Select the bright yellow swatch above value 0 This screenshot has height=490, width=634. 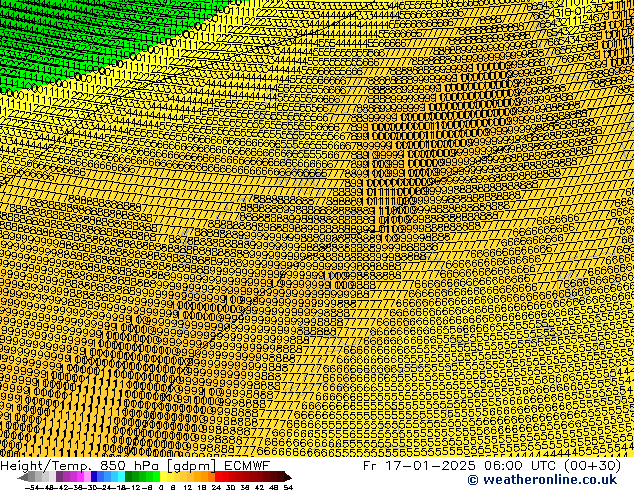point(163,477)
